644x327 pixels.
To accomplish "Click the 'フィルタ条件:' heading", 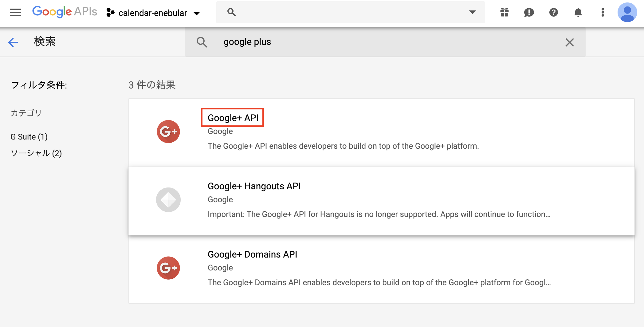I will 39,85.
